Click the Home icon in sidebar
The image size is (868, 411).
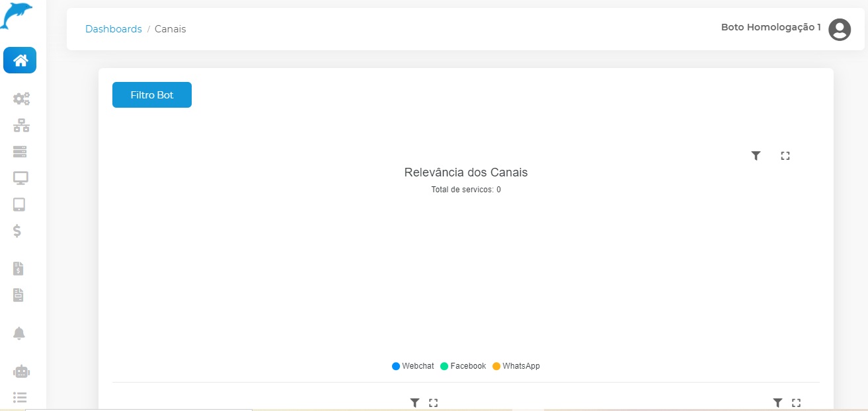[20, 61]
